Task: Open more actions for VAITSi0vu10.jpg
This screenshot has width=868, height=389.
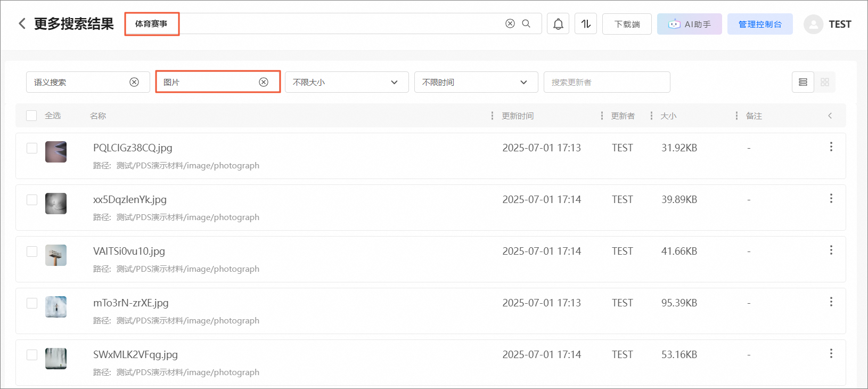Action: point(831,250)
